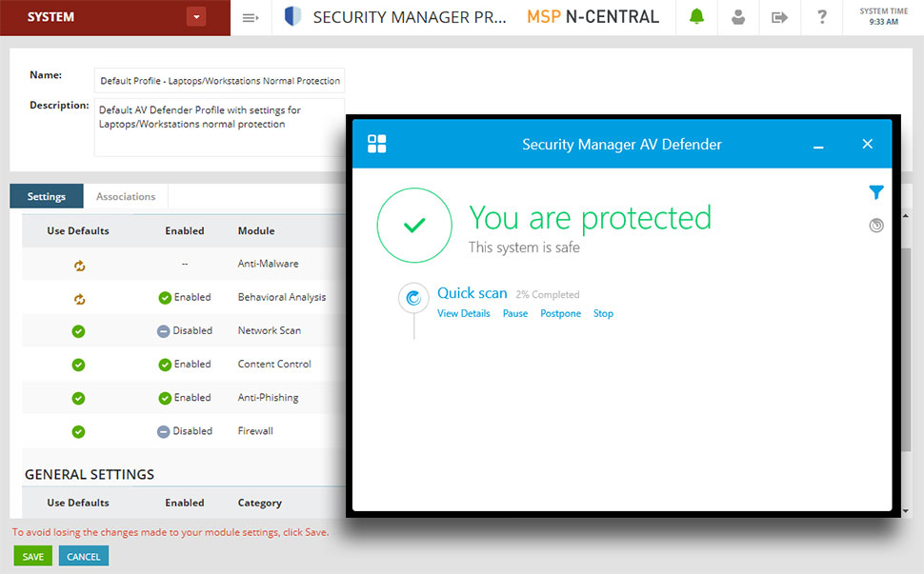Toggle Use Defaults for Network Scan
The image size is (924, 574).
tap(78, 331)
